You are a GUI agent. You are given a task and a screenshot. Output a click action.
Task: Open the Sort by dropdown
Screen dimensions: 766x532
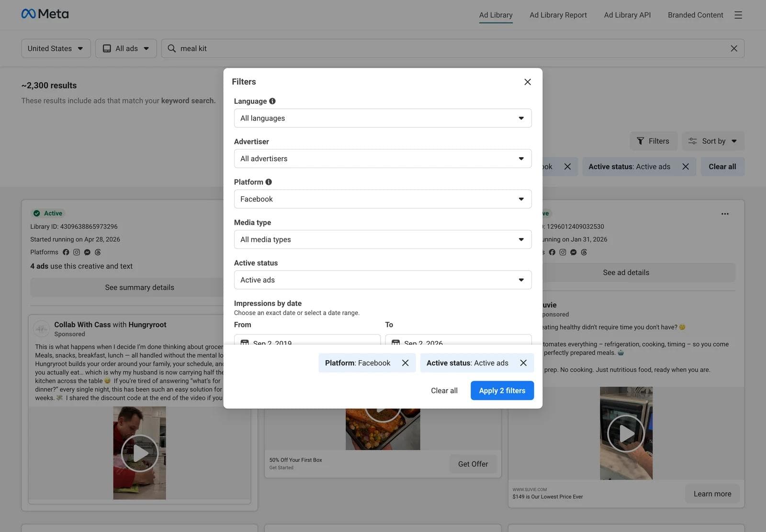[x=713, y=141]
